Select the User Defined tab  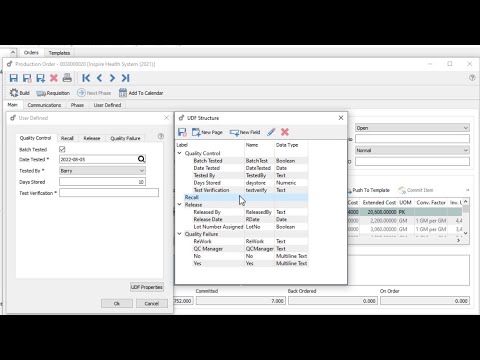click(107, 105)
